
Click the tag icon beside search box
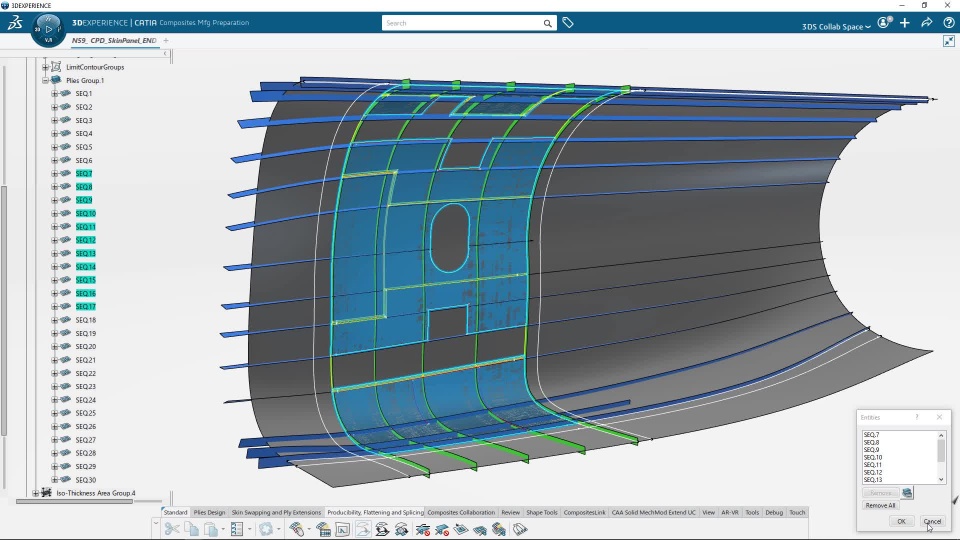(x=568, y=23)
